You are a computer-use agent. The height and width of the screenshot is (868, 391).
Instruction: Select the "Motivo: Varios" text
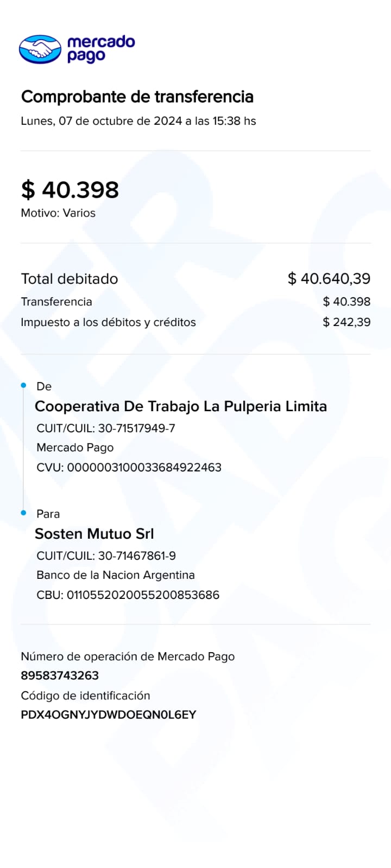(58, 213)
